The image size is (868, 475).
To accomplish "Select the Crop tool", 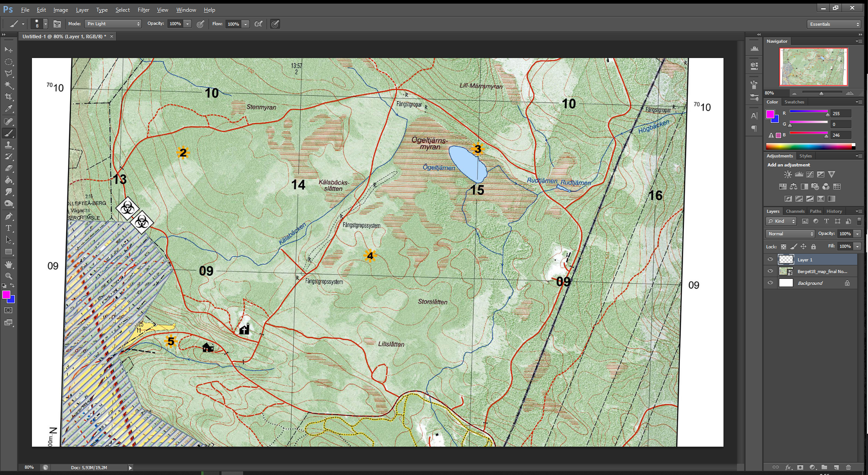I will click(9, 97).
